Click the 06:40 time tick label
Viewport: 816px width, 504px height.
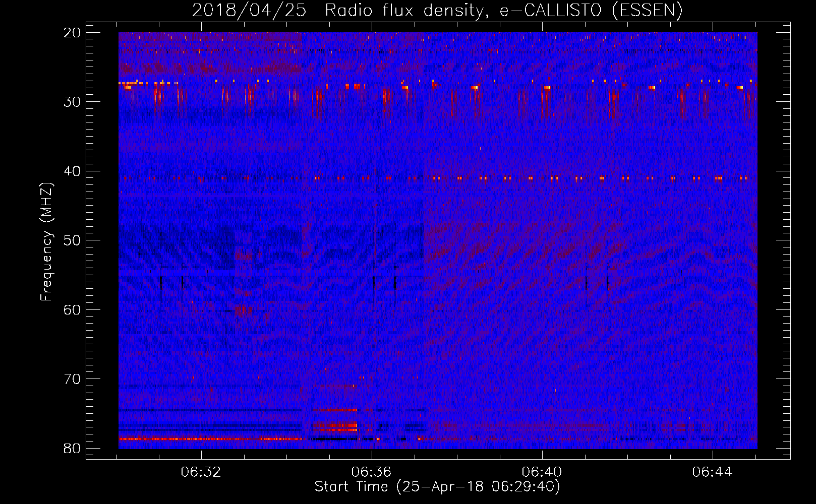pyautogui.click(x=542, y=472)
